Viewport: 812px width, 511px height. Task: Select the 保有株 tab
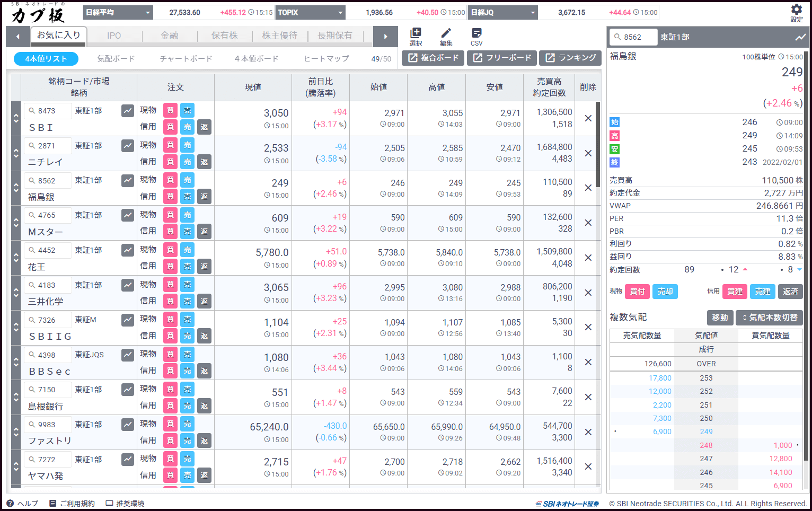pos(225,36)
